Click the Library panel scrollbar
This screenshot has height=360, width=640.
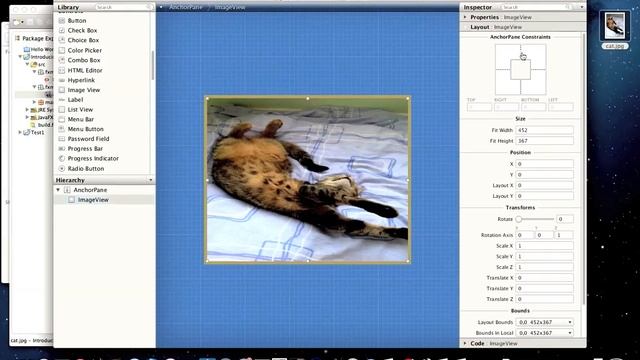[x=153, y=65]
